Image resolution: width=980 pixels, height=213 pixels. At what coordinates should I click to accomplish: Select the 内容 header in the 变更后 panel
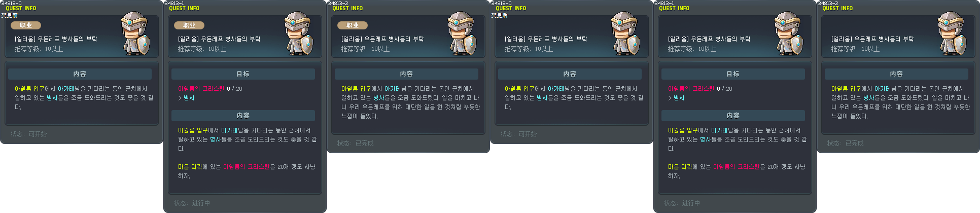click(x=570, y=74)
